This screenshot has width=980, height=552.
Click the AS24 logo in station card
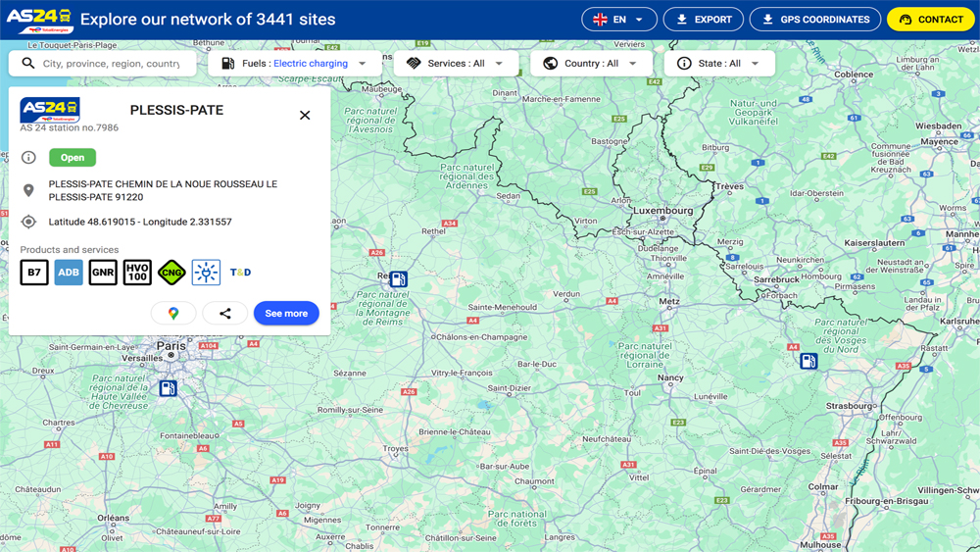(50, 110)
